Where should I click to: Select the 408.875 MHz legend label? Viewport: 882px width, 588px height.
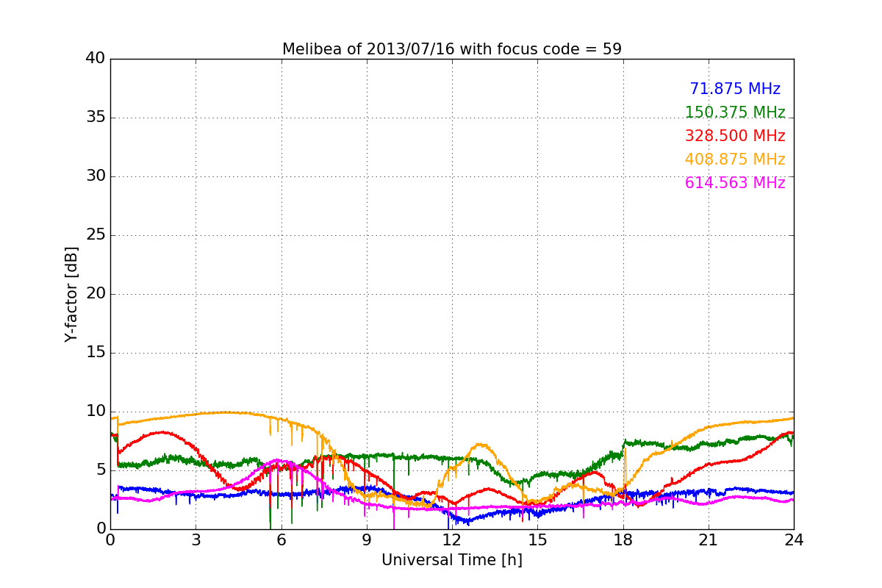735,159
